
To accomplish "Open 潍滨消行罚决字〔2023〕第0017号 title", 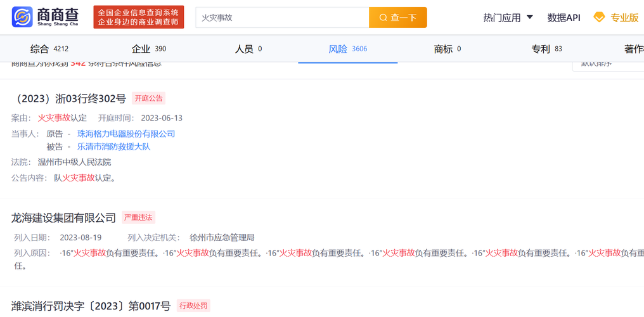I will (91, 306).
